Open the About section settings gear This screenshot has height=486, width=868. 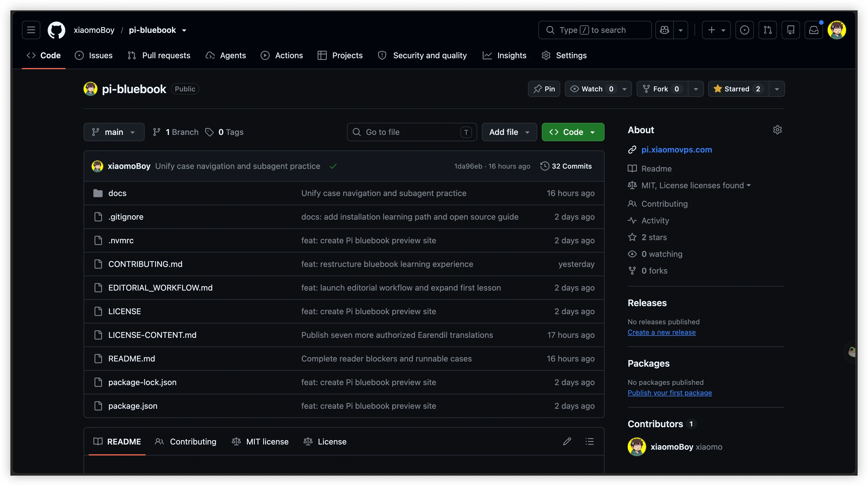point(777,130)
